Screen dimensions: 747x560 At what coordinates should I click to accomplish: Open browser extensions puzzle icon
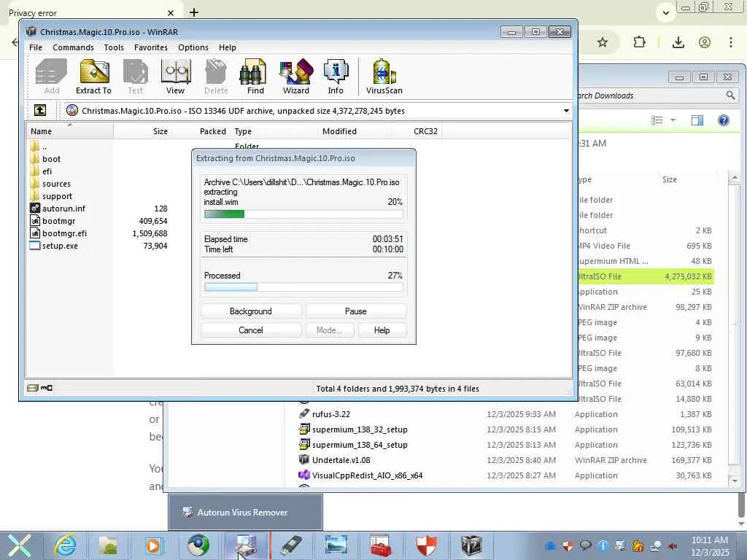coord(639,42)
